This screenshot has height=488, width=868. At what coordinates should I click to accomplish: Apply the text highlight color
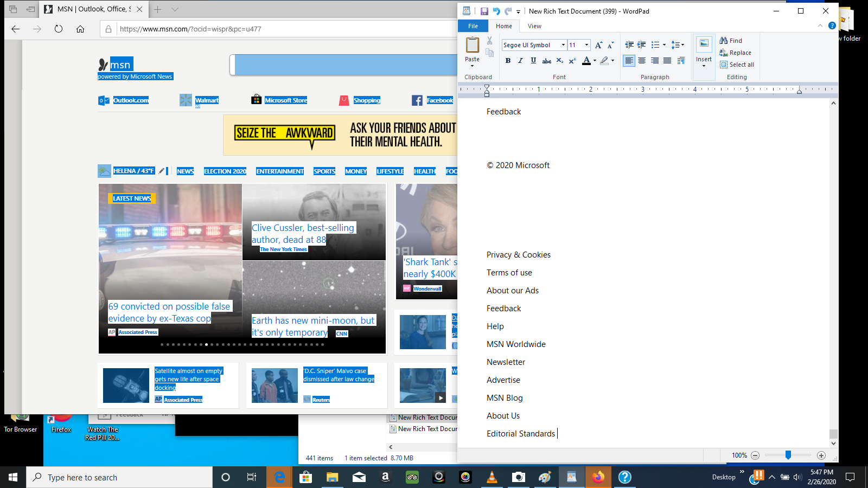click(604, 61)
